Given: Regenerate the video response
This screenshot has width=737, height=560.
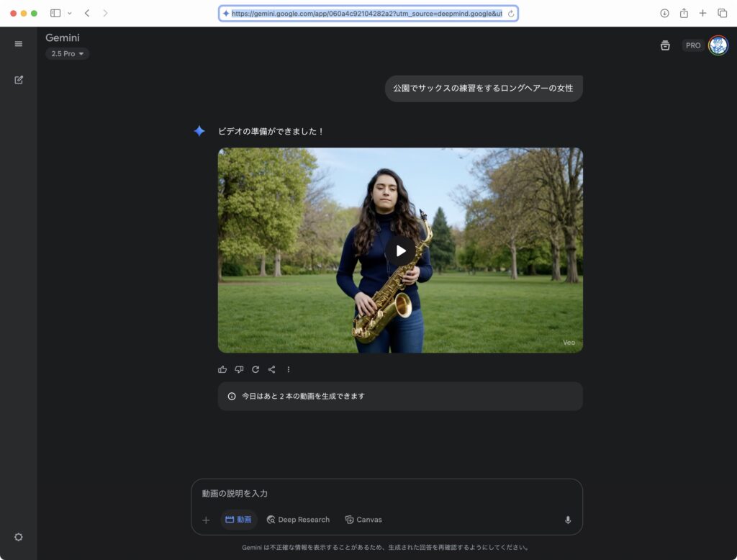Looking at the screenshot, I should click(x=256, y=369).
